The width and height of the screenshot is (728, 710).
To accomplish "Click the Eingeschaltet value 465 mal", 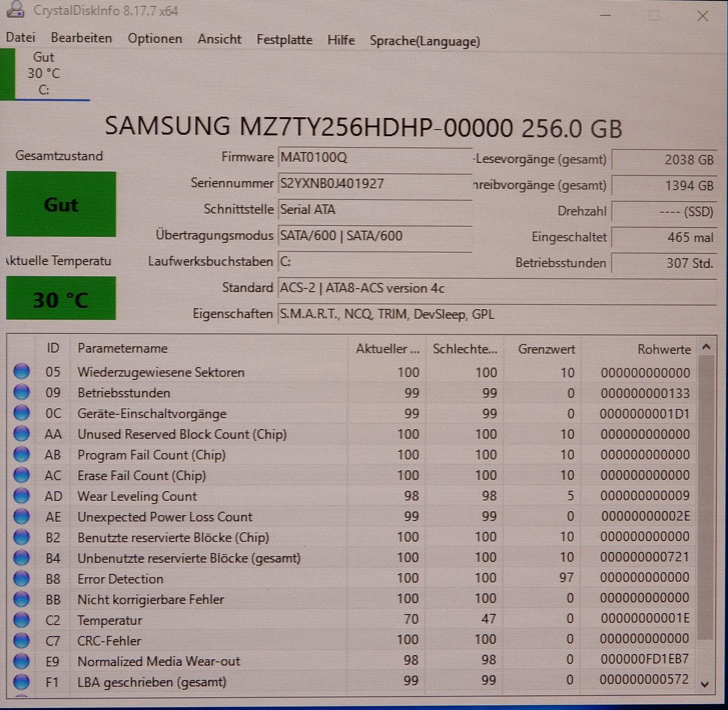I will point(664,237).
